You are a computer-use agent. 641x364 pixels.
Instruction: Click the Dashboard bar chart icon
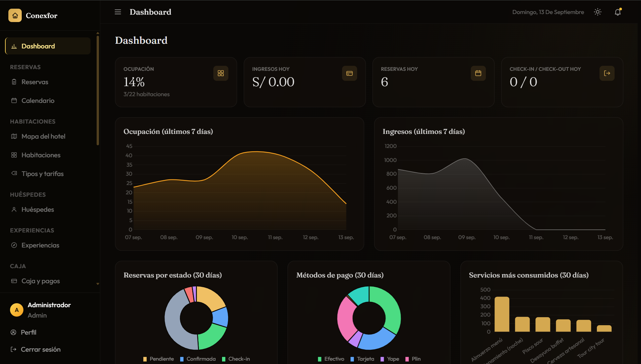coord(14,46)
